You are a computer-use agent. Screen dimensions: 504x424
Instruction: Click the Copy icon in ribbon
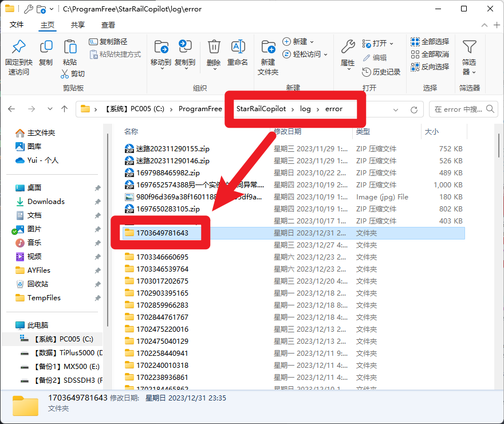tap(46, 48)
